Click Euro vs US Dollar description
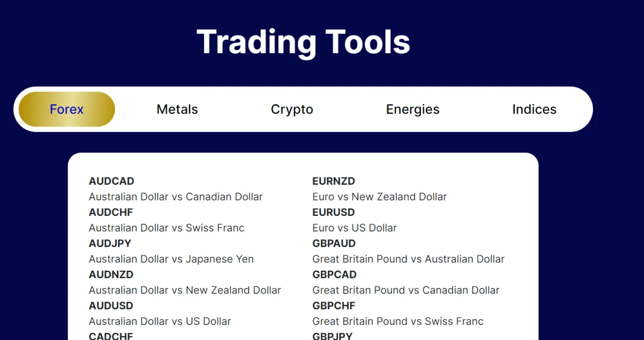 (355, 228)
